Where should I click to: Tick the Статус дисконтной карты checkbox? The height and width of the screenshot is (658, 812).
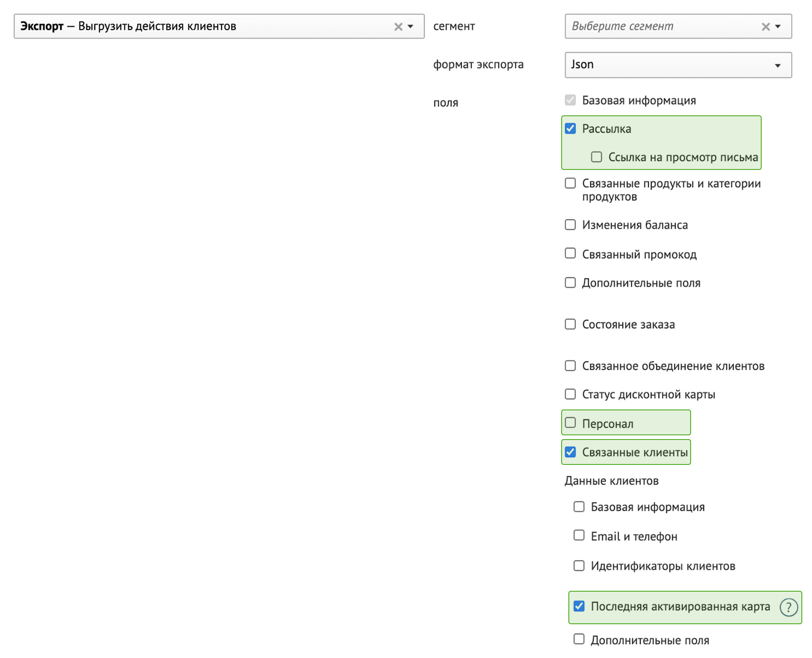[571, 394]
